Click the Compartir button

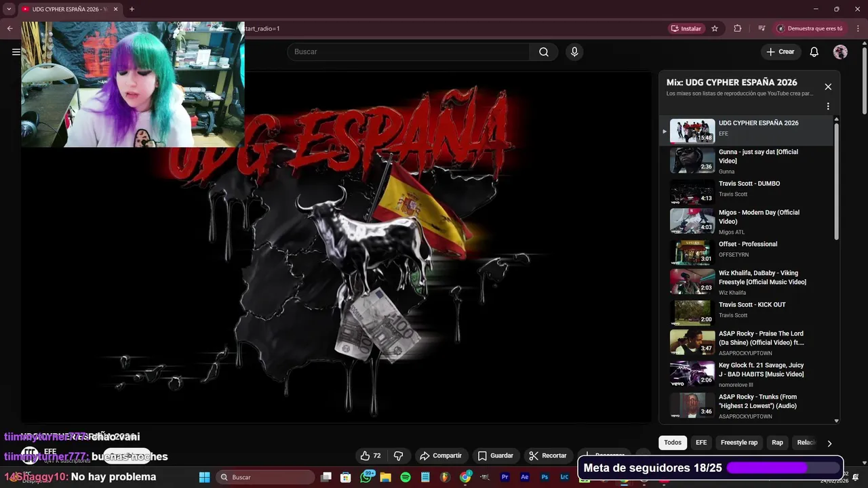pos(441,455)
